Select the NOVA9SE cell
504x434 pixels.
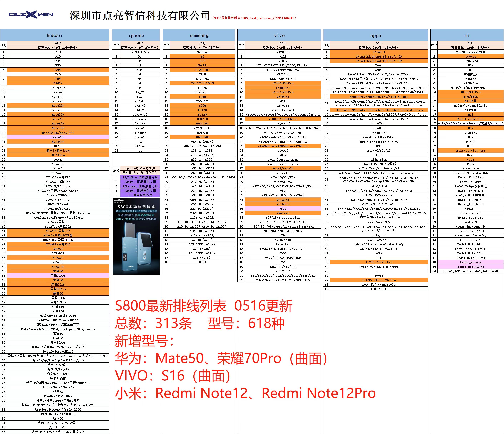pos(58,253)
